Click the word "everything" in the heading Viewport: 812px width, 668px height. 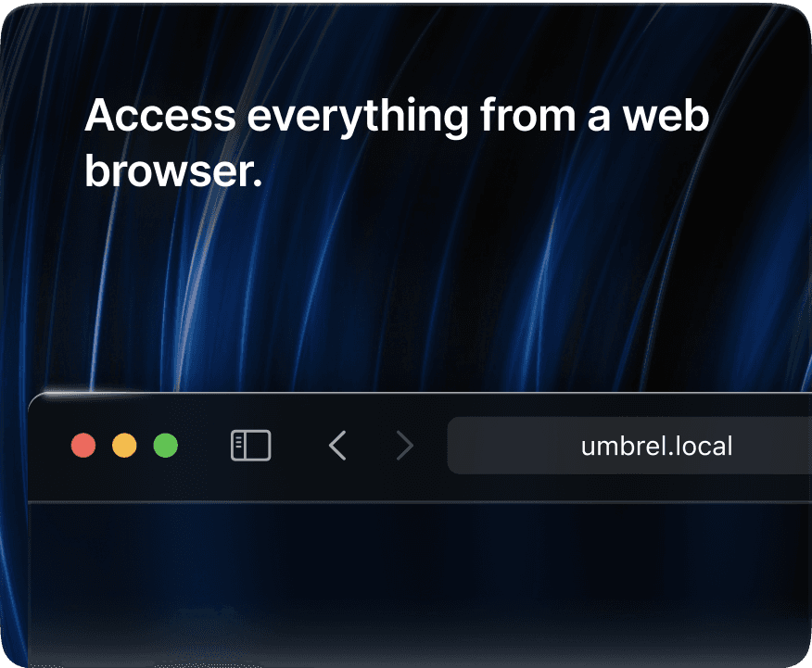pyautogui.click(x=358, y=118)
